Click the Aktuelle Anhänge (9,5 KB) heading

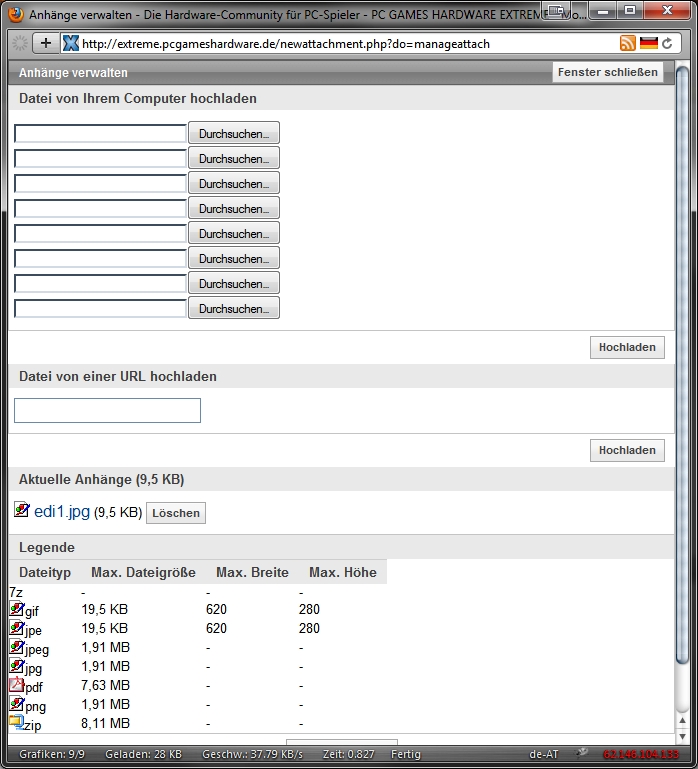[x=102, y=479]
